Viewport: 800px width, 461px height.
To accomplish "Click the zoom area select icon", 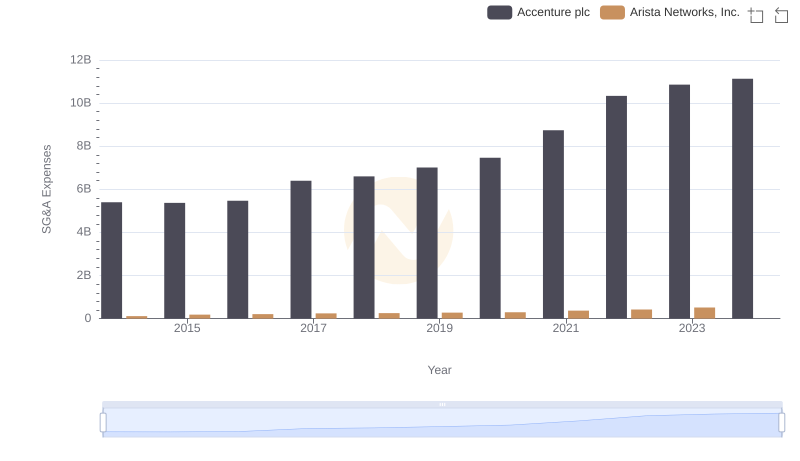I will coord(756,15).
